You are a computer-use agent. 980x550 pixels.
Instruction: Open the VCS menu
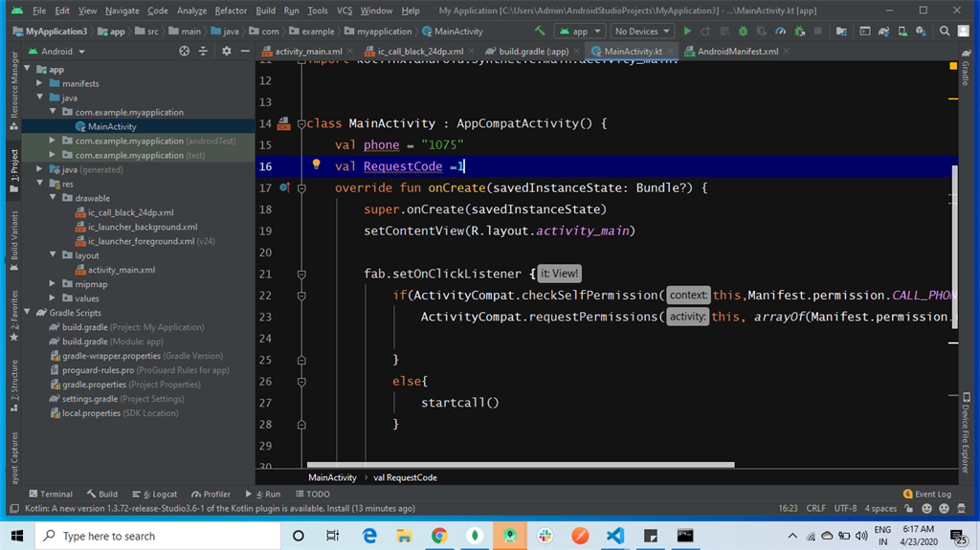click(x=345, y=11)
